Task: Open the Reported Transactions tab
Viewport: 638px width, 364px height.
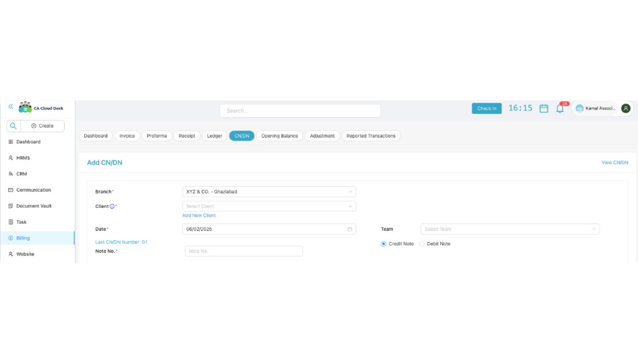Action: pos(371,136)
